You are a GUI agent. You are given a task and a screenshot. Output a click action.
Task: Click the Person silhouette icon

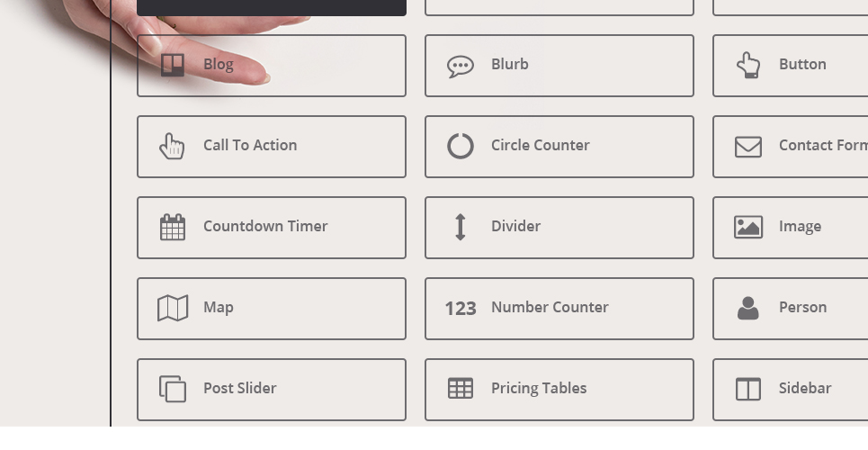(748, 308)
